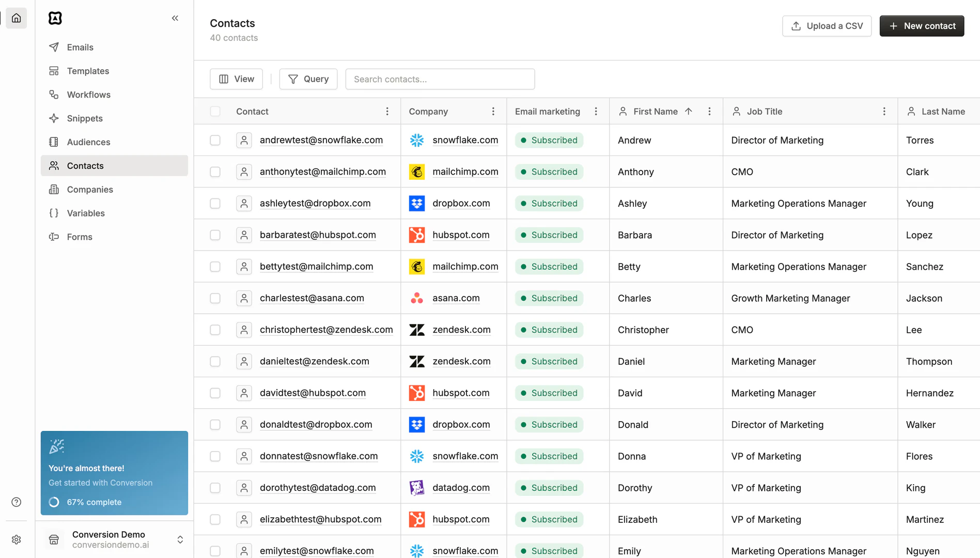
Task: Open the Workflows section
Action: point(54,95)
